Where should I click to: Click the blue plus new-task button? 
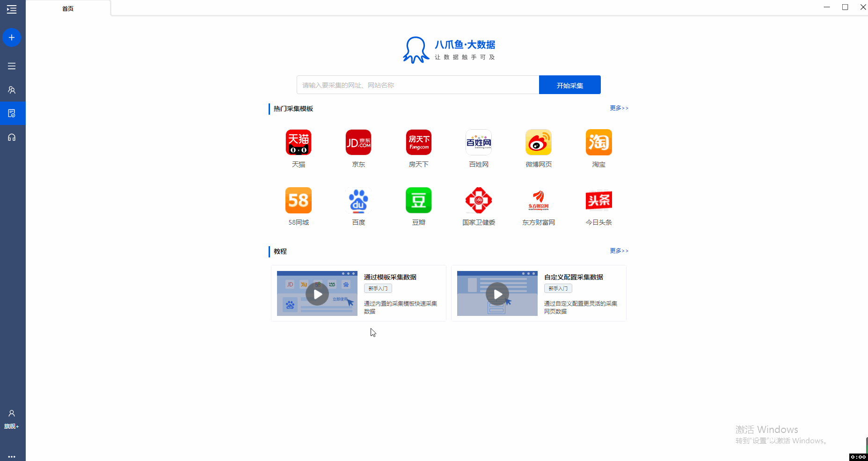[12, 37]
